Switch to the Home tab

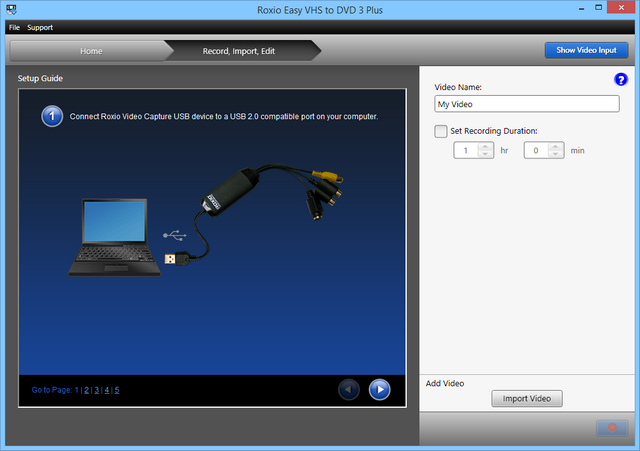[90, 50]
